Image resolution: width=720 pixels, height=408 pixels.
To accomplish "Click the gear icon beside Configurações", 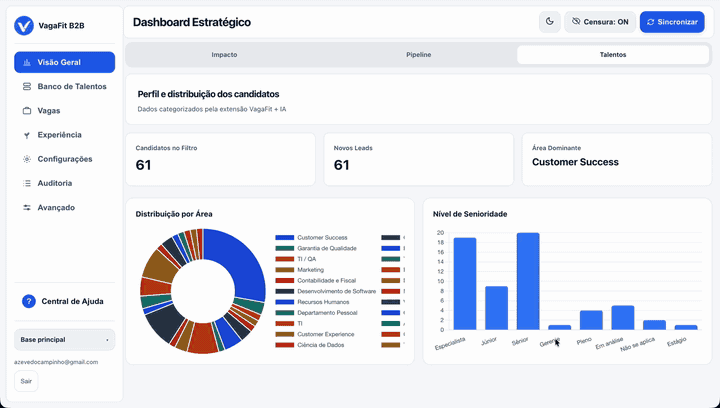I will point(27,159).
